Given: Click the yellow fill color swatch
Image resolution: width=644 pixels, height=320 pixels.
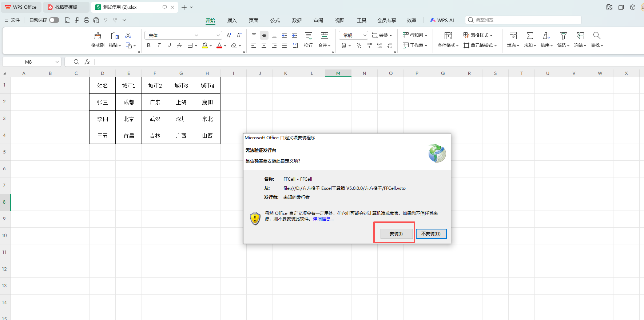Looking at the screenshot, I should [205, 45].
